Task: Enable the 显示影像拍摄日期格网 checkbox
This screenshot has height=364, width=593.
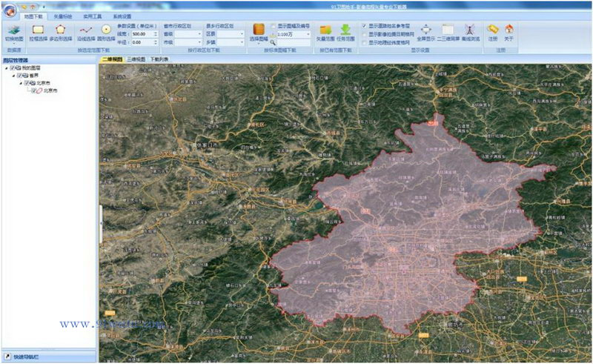Action: point(364,34)
